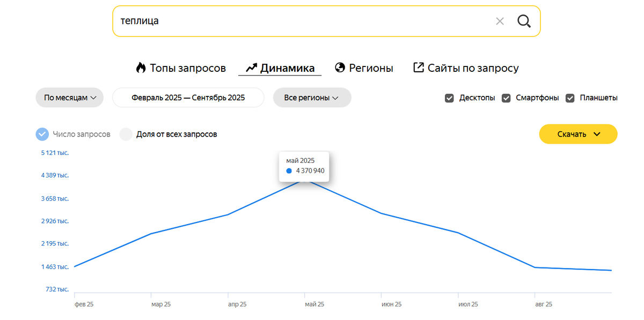Expand the Все регионы dropdown

point(312,98)
